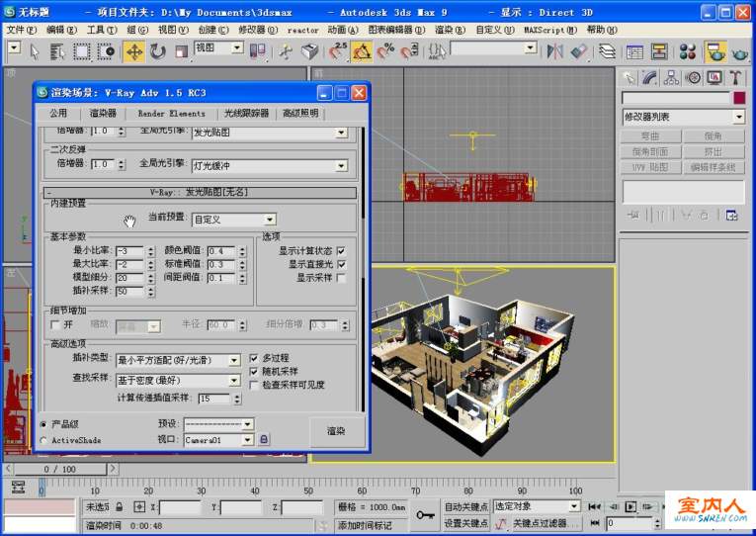Open the Align tool
This screenshot has width=756, height=536.
pos(579,51)
